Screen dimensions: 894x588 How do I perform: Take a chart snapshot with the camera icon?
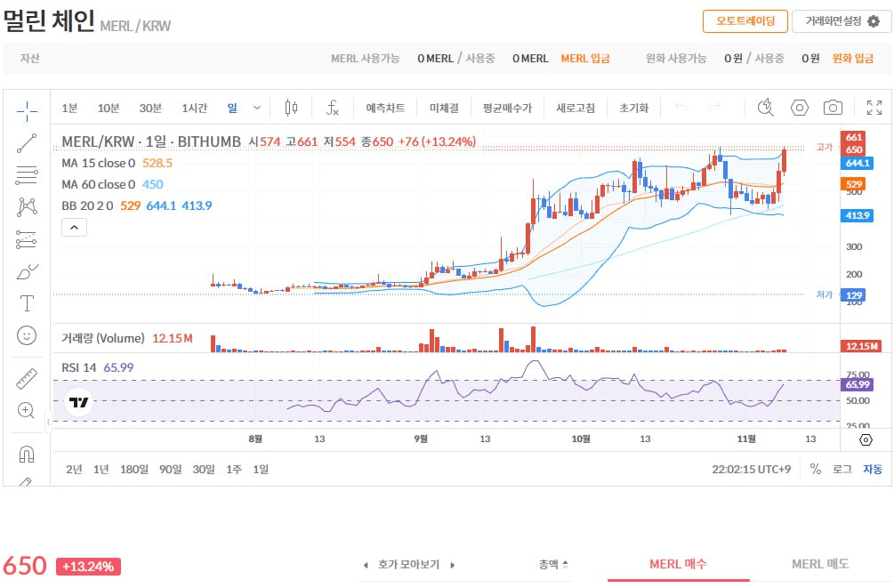coord(833,107)
